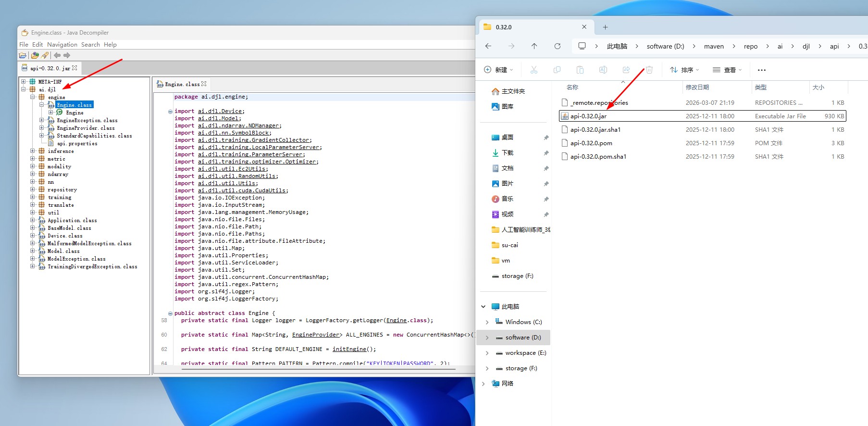Click the Open Type toolbar icon

tap(35, 55)
